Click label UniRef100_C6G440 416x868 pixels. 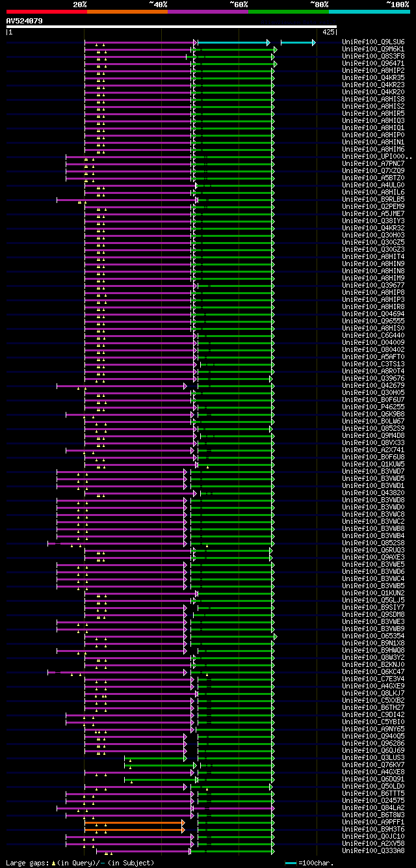click(x=373, y=336)
